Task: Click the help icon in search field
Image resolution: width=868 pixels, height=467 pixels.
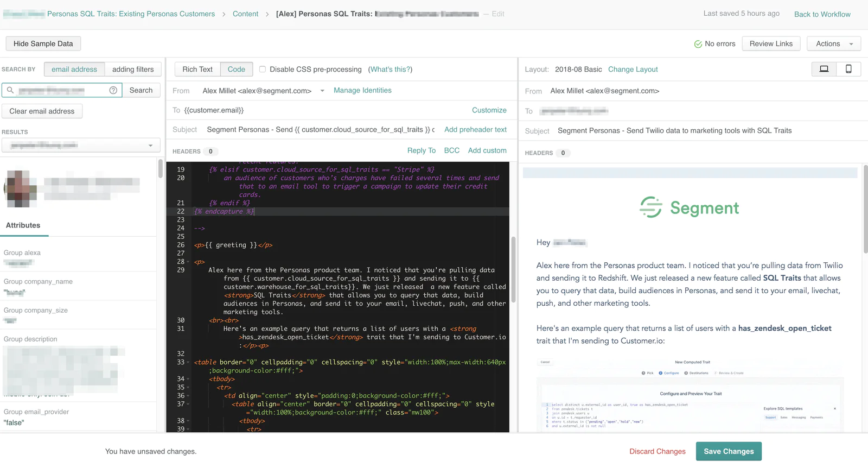Action: (x=113, y=90)
